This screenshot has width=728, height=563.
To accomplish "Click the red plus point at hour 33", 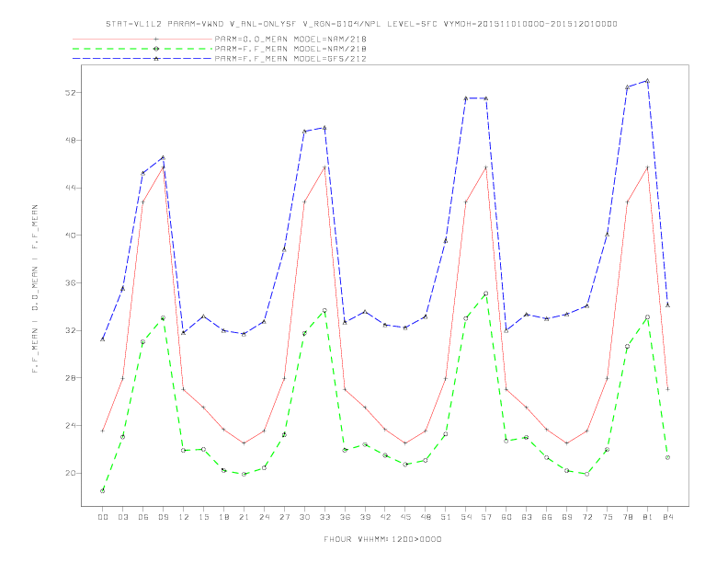I will point(324,167).
